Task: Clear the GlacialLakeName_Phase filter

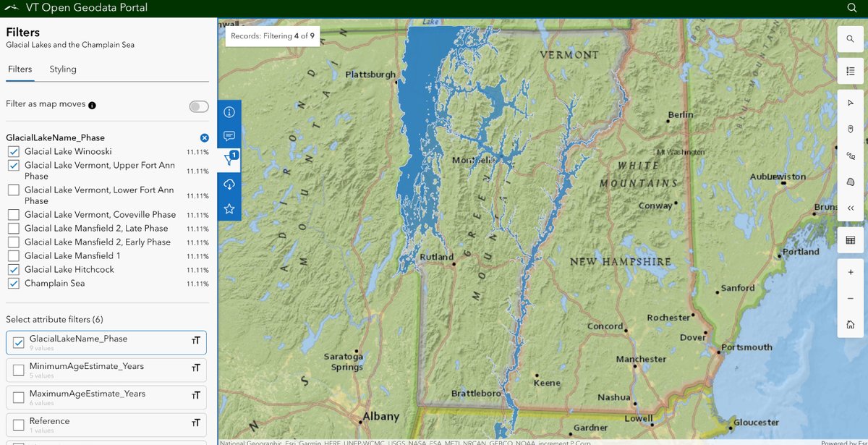Action: tap(204, 137)
